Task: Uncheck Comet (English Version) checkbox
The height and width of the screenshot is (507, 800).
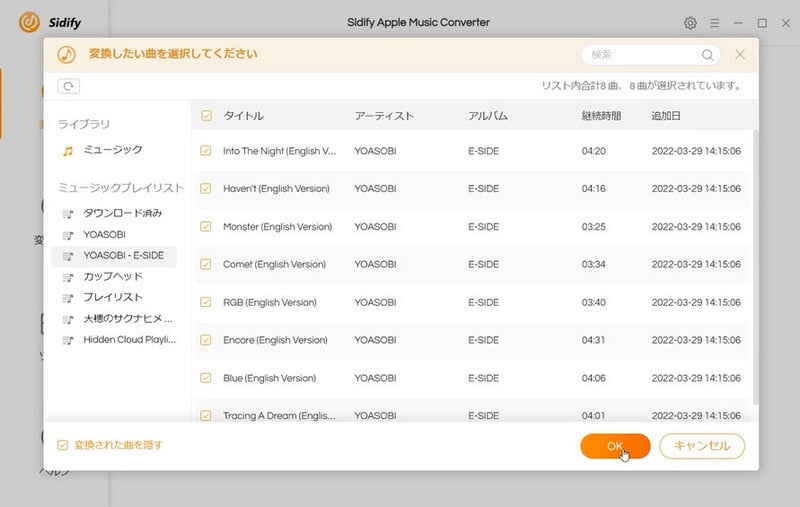Action: tap(206, 264)
